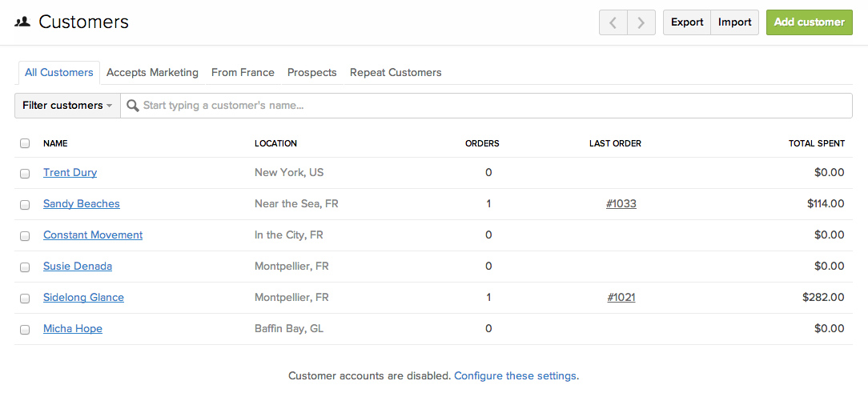Click the Export button
868x397 pixels.
pyautogui.click(x=687, y=22)
